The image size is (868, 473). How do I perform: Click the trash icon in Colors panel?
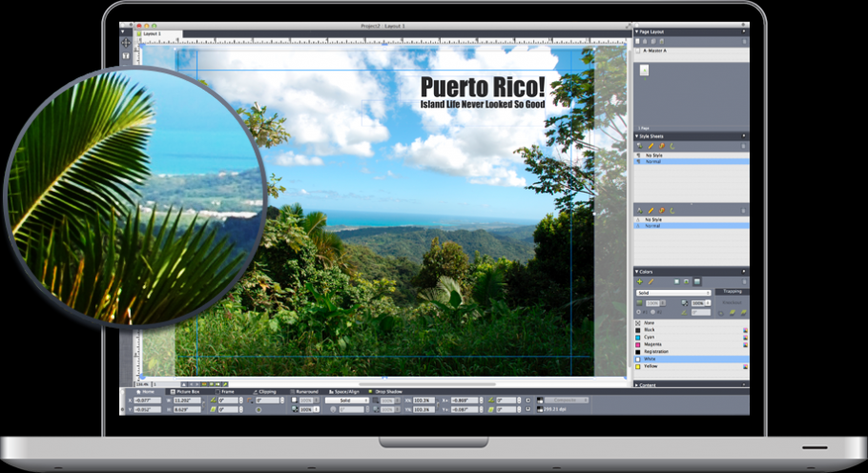(x=744, y=281)
